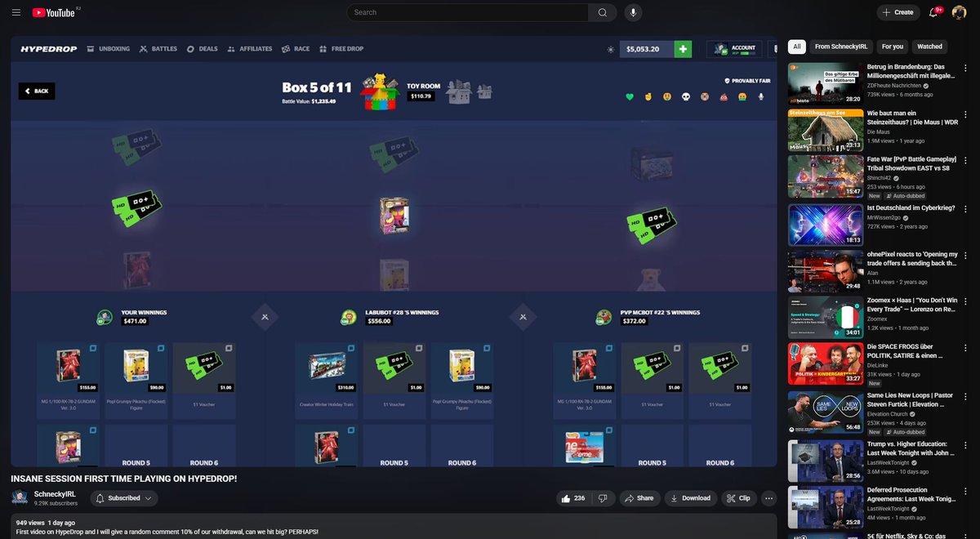This screenshot has width=980, height=539.
Task: Open Wie baut man ein Steinzeithaus video
Action: pyautogui.click(x=826, y=130)
